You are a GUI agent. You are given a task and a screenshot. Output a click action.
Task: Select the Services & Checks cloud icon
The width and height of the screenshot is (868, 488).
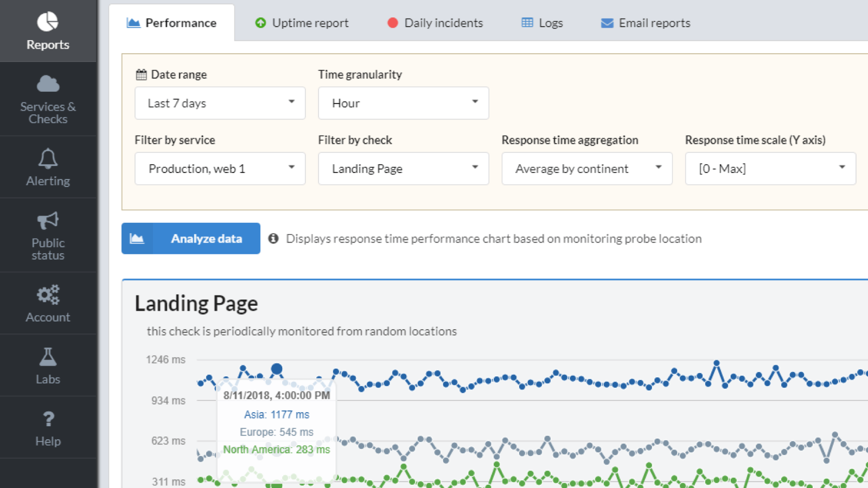pyautogui.click(x=48, y=83)
